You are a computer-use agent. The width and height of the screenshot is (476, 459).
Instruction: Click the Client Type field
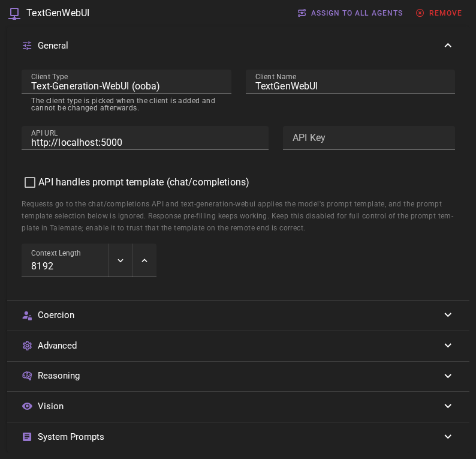[126, 82]
